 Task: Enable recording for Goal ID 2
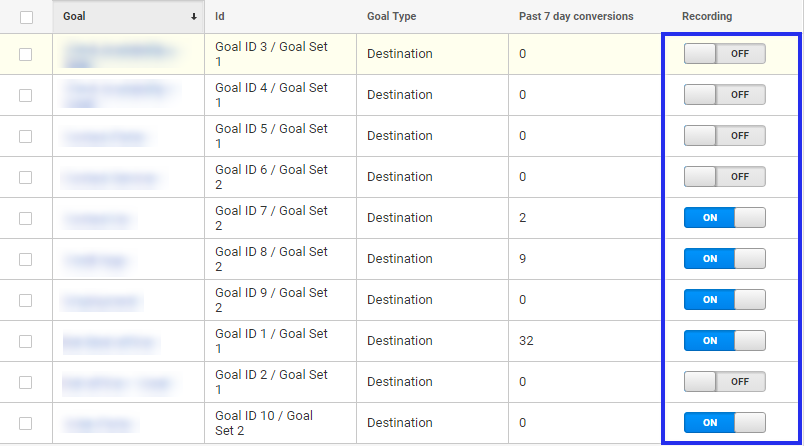[x=724, y=382]
